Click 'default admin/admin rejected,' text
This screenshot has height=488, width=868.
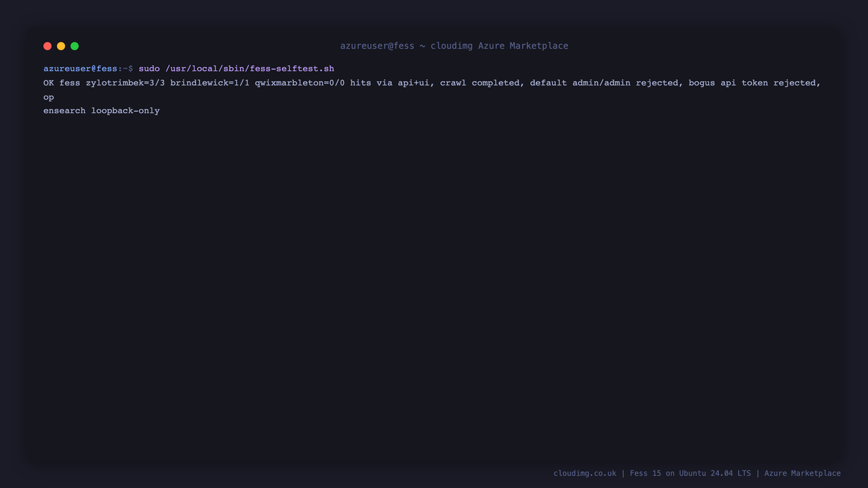pyautogui.click(x=607, y=83)
